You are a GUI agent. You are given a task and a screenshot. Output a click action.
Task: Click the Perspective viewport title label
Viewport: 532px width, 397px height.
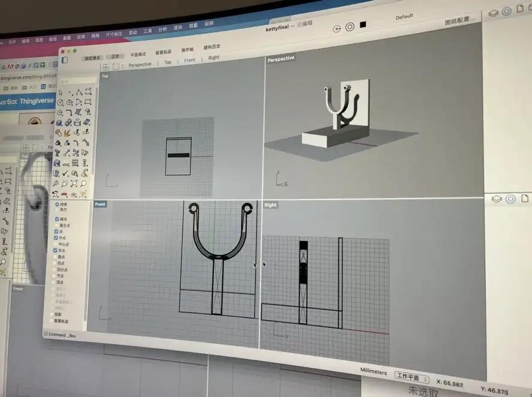(280, 59)
